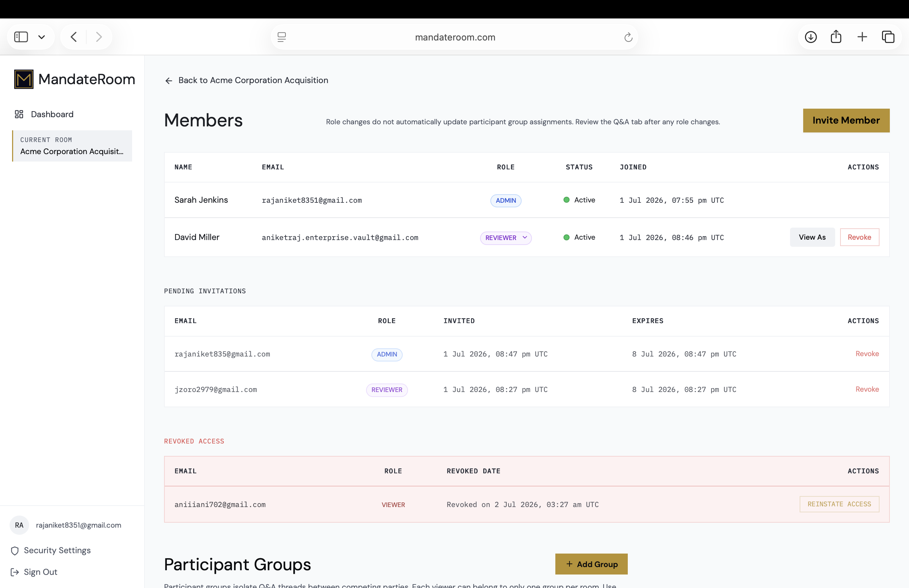The height and width of the screenshot is (588, 909).
Task: Click the REVIEWER badge for jzoro2979@gmail.com
Action: (x=387, y=390)
